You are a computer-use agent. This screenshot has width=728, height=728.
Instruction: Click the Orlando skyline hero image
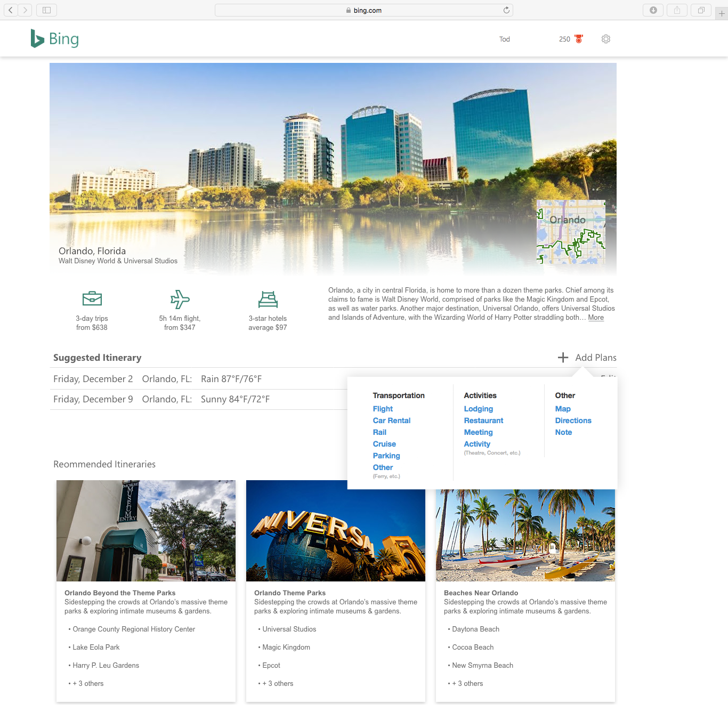point(333,168)
